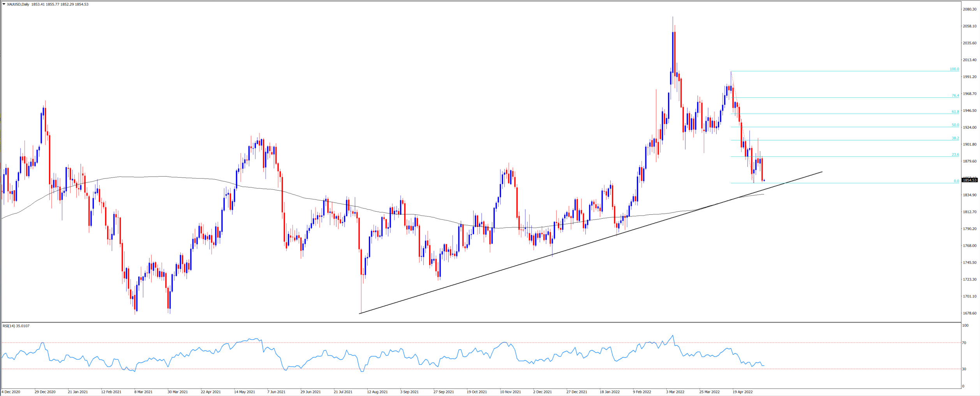Click the 4 Dec 2020 date marker
980x396 pixels.
tap(11, 392)
